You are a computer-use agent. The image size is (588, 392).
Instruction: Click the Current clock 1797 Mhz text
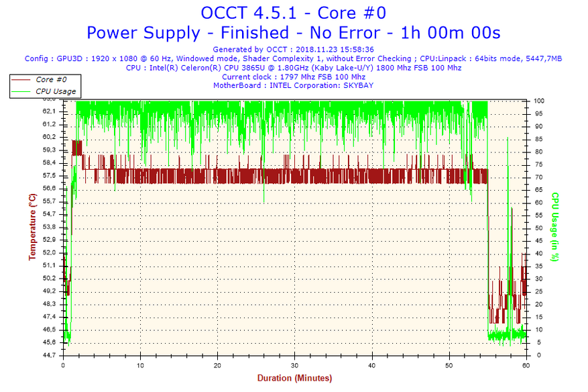pos(293,77)
